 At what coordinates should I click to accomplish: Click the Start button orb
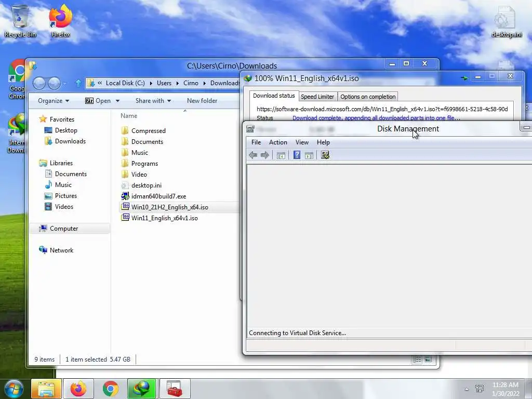[x=14, y=389]
